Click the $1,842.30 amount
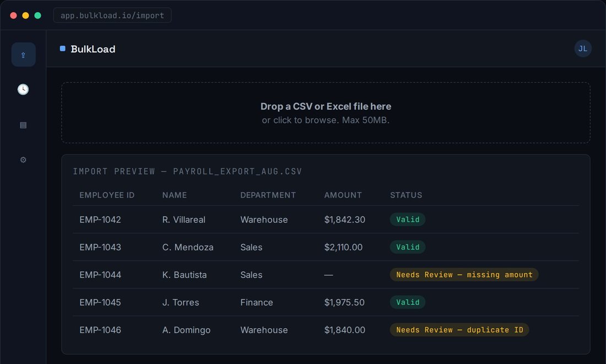606x364 pixels. (x=344, y=220)
